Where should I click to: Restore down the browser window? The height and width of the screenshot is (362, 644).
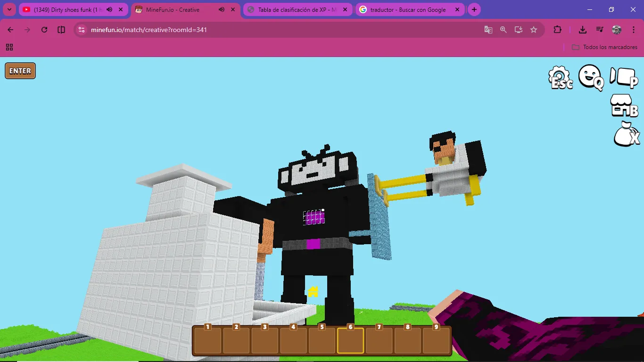click(x=611, y=10)
